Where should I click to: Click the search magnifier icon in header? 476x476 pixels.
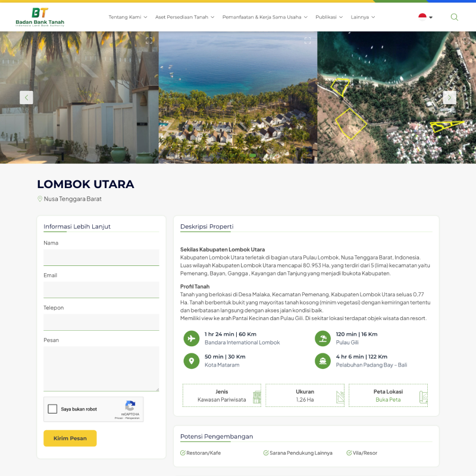click(455, 17)
